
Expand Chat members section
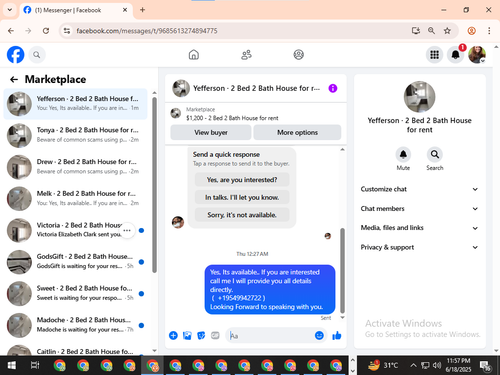coord(419,209)
